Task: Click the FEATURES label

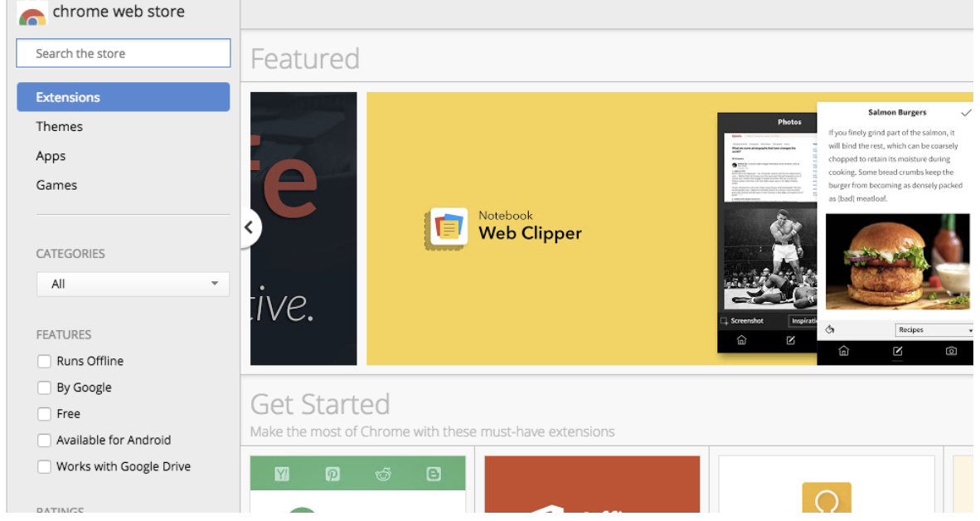Action: [64, 334]
